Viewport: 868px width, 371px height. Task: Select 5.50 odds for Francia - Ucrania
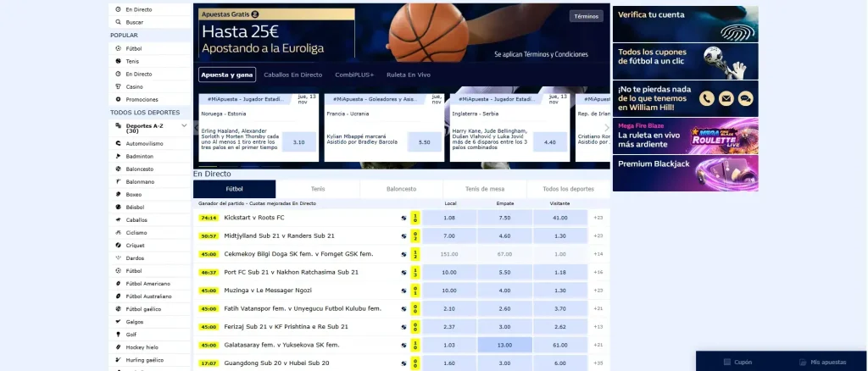[x=425, y=142]
